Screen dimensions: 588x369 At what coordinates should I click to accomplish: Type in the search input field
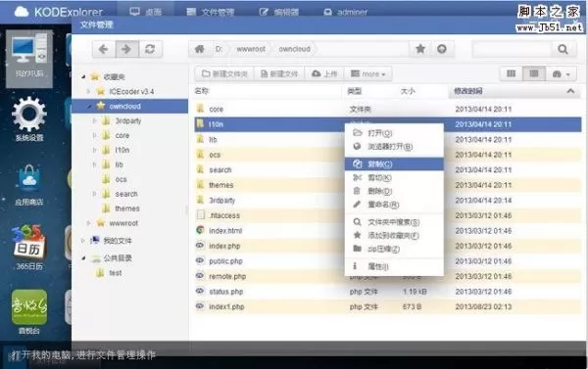(512, 49)
